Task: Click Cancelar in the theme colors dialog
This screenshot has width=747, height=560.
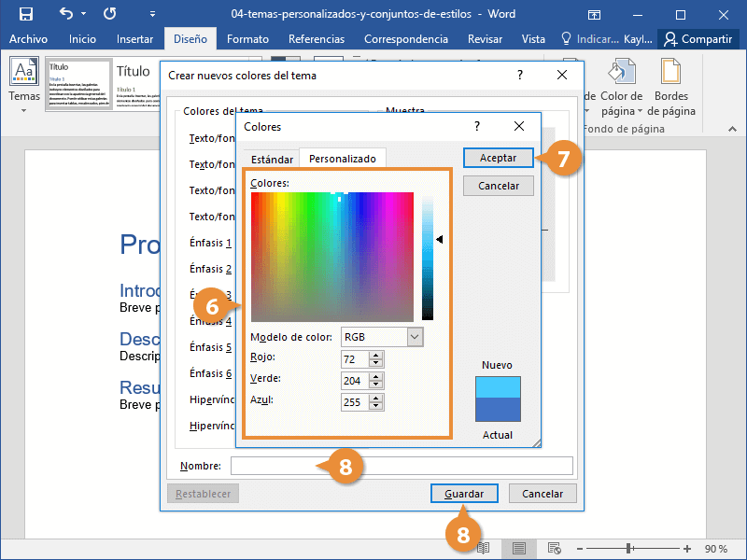Action: (543, 494)
